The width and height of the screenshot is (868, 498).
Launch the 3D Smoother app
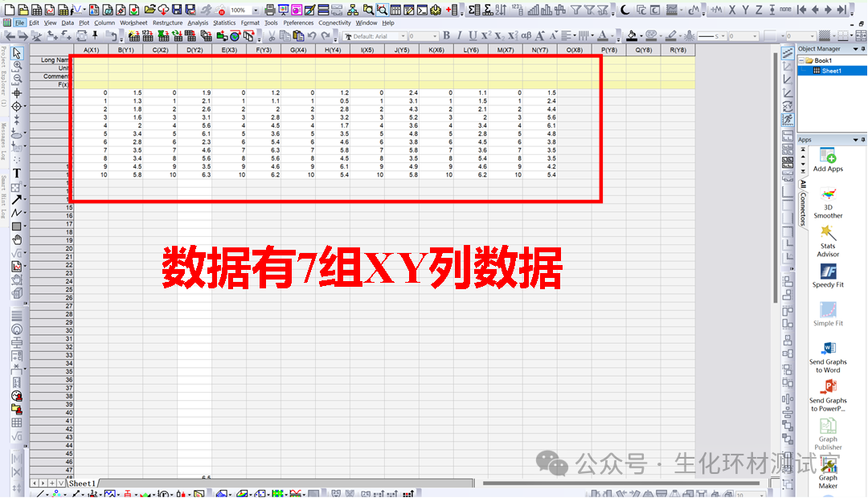828,204
